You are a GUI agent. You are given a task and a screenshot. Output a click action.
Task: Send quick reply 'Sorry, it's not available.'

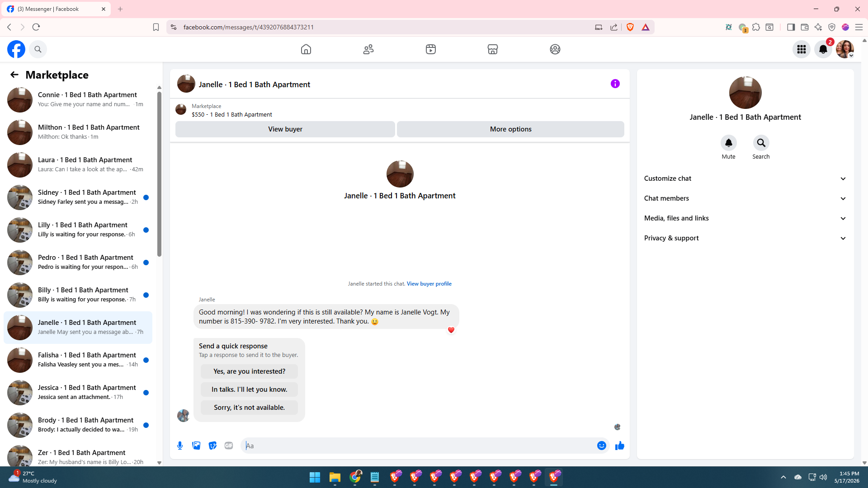(250, 408)
